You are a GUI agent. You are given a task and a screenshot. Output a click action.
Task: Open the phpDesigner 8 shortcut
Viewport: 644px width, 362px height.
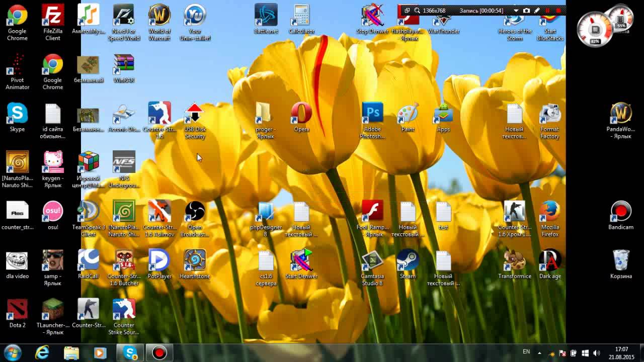click(x=266, y=219)
